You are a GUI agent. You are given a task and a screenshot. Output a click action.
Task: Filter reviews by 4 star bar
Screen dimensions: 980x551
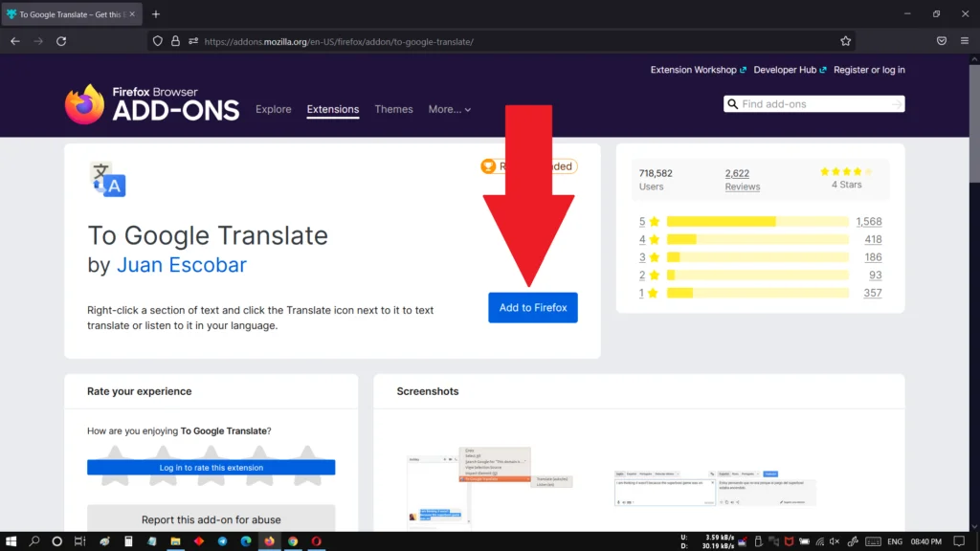tap(757, 239)
